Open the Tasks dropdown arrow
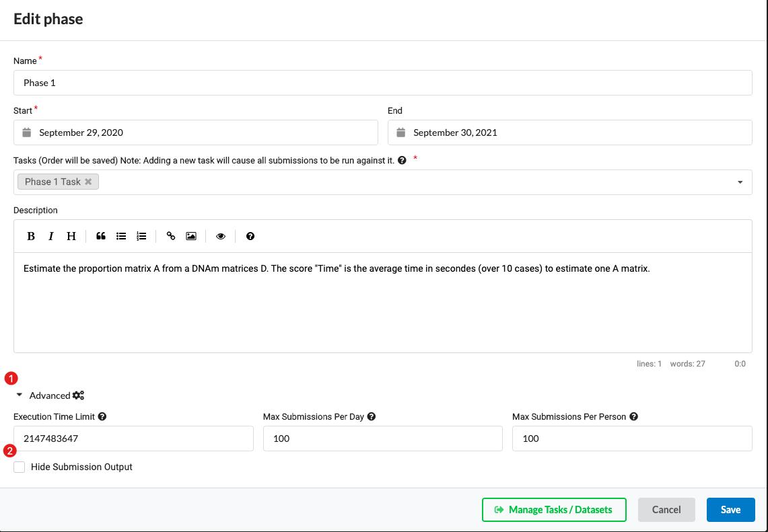This screenshot has width=768, height=532. 740,182
